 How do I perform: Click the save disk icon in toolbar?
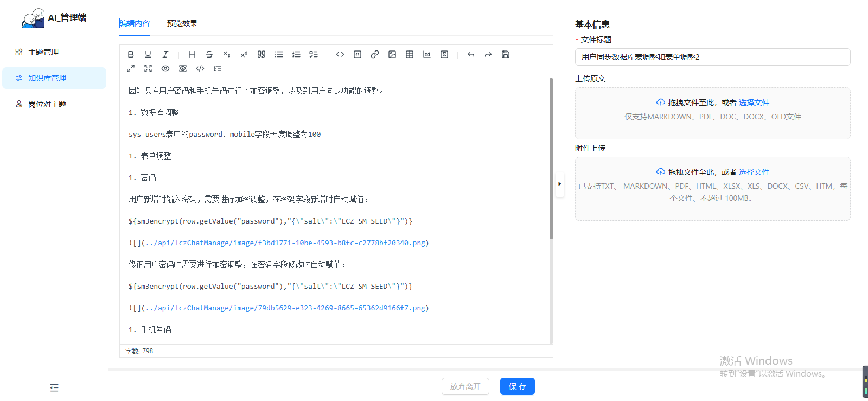[x=506, y=54]
